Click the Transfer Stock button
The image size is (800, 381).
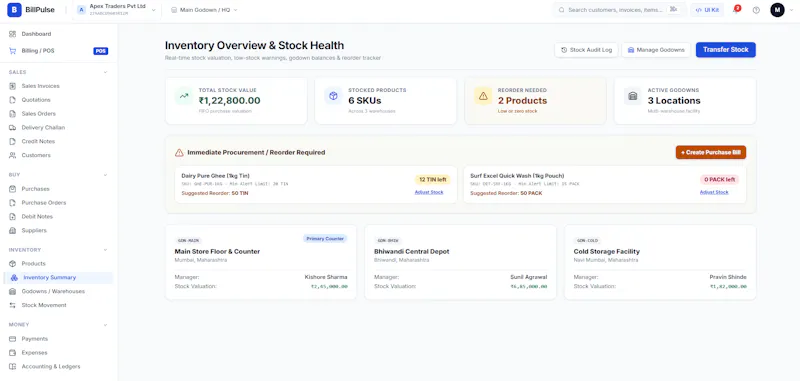point(726,49)
